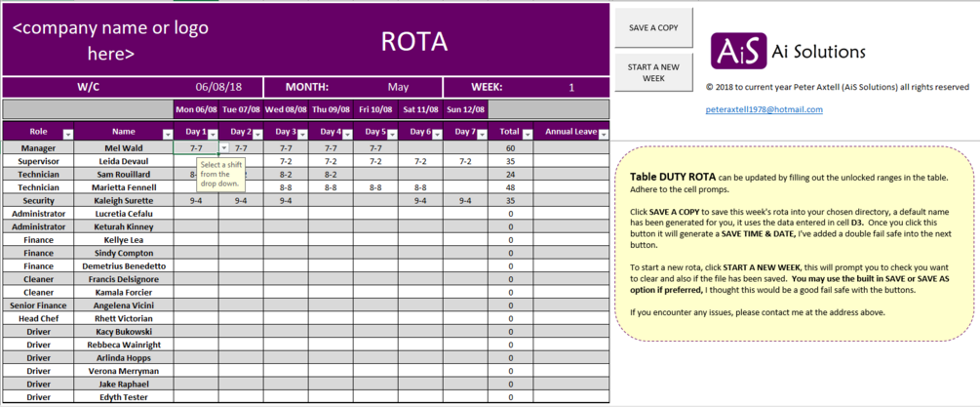Select the Lucretia Cefalu name cell
This screenshot has width=980, height=407.
click(x=124, y=214)
